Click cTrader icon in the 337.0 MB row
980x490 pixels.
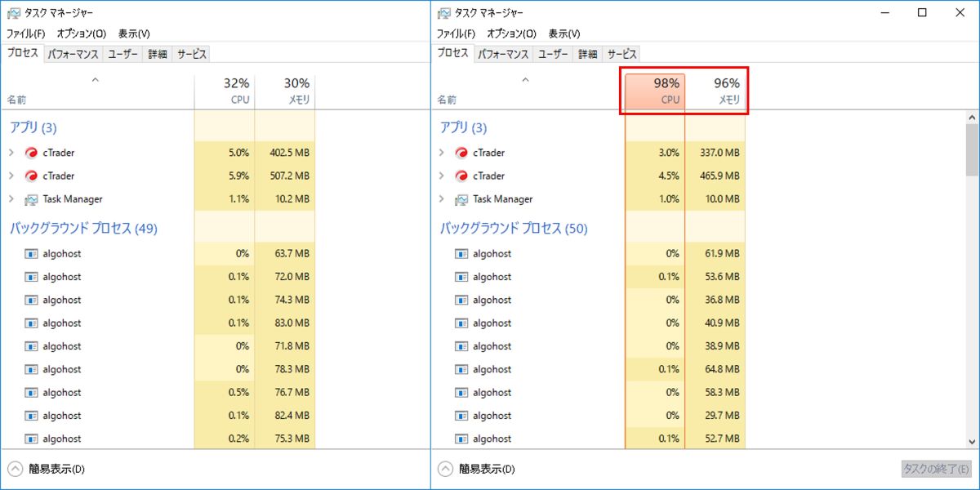tap(461, 153)
